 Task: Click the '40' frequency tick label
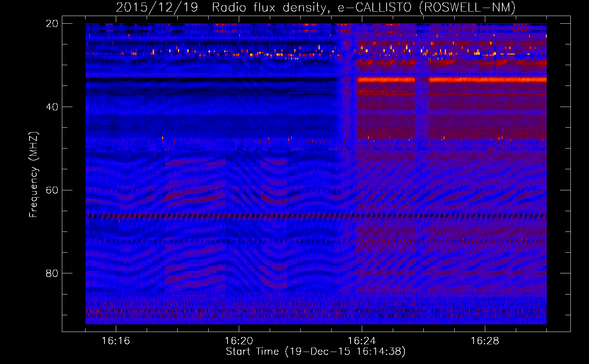pyautogui.click(x=52, y=107)
